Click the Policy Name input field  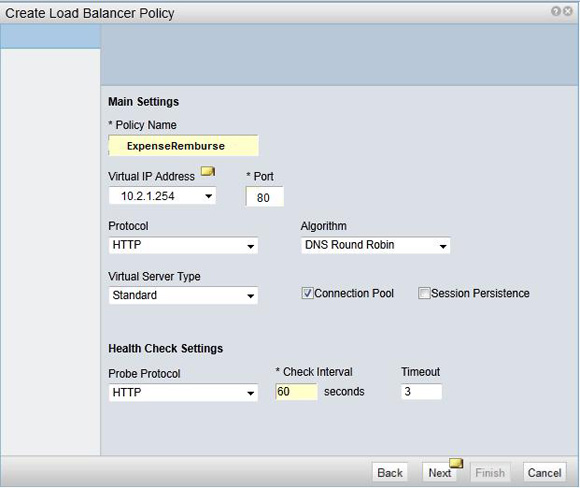coord(183,145)
